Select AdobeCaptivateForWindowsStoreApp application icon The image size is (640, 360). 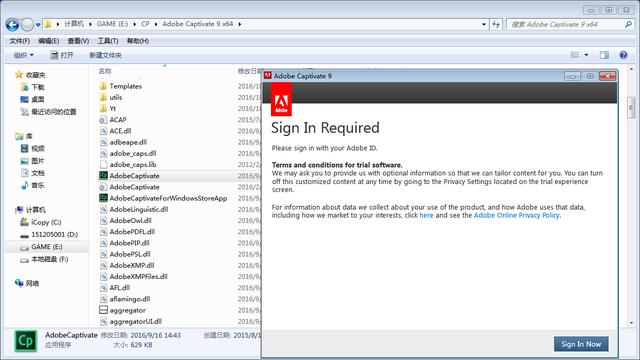coord(103,198)
